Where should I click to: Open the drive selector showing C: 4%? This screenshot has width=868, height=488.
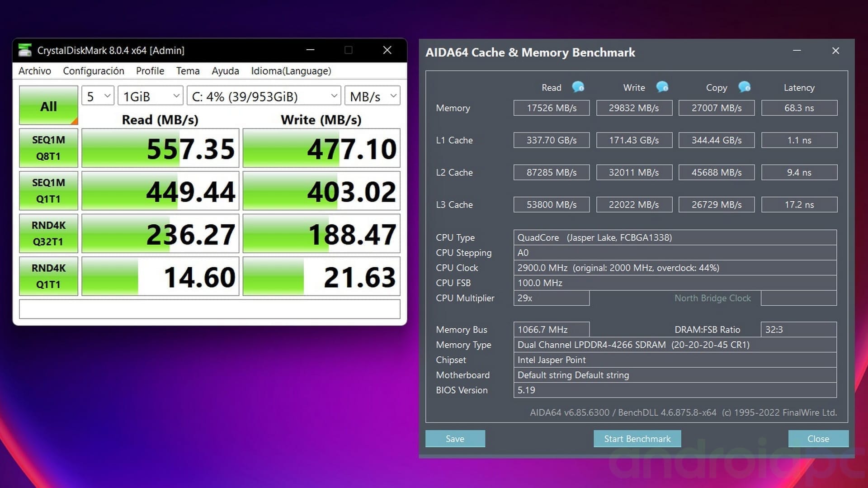coord(264,96)
